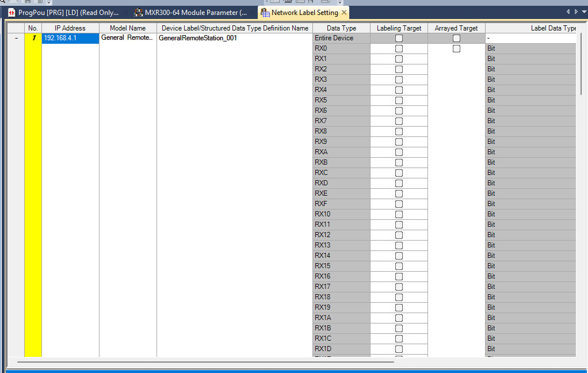This screenshot has height=373, width=588.
Task: Enable Labeling Target for Entire Device
Action: pos(399,38)
